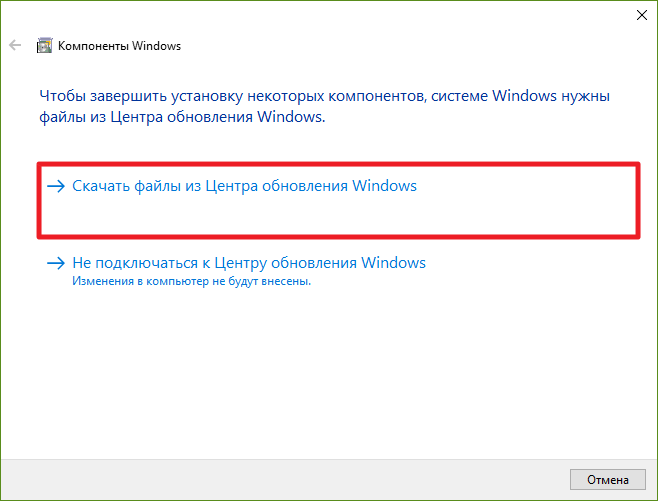Click the Компоненты Windows title icon

(44, 45)
